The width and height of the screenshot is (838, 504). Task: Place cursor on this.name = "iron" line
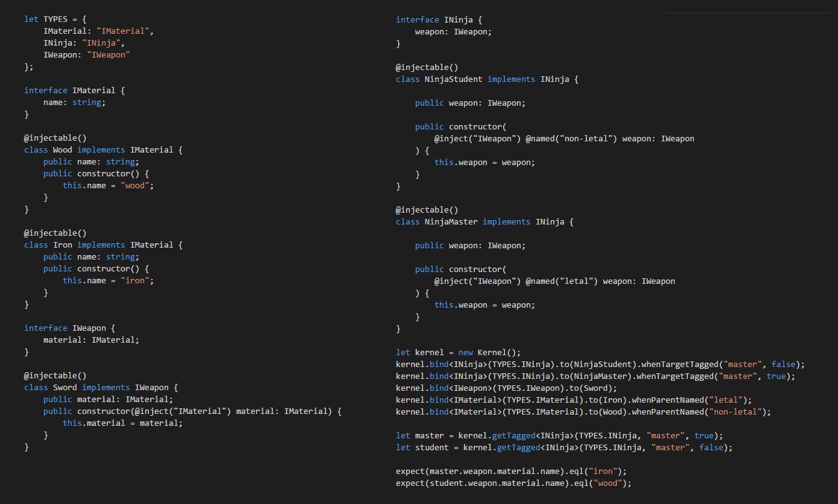[x=108, y=281]
